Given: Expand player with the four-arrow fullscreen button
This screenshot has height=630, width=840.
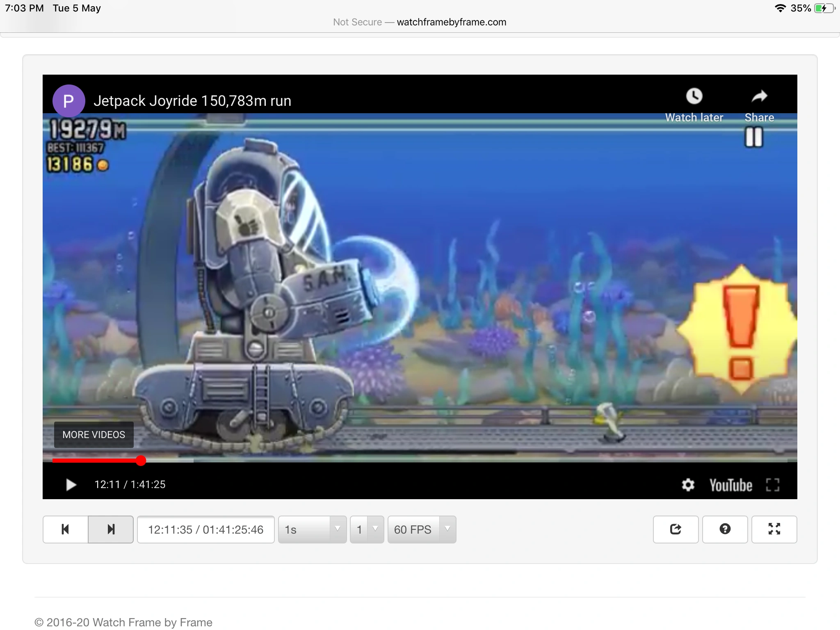Looking at the screenshot, I should (774, 529).
